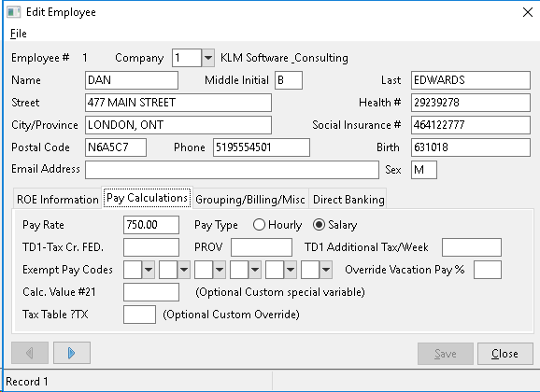Click the Override Vacation Pay % field

coord(488,270)
